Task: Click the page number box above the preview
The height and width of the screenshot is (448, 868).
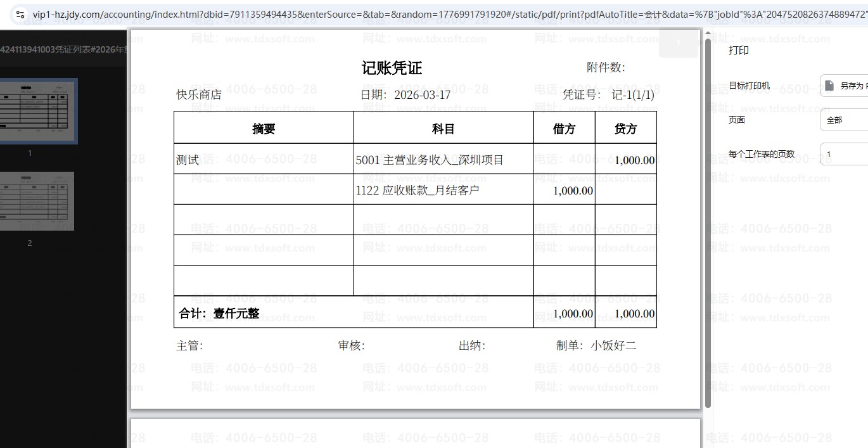Action: (679, 42)
